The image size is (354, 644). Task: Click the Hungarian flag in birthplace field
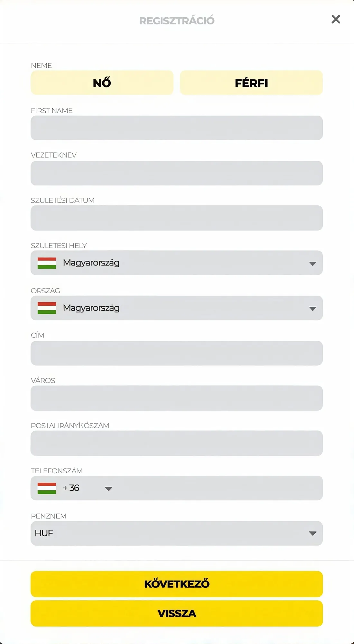[x=47, y=263]
